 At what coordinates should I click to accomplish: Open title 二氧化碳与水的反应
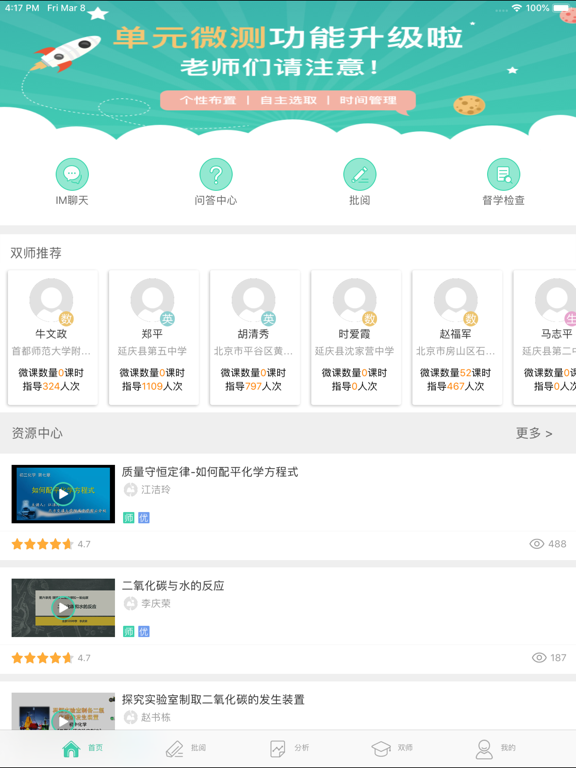(x=173, y=585)
